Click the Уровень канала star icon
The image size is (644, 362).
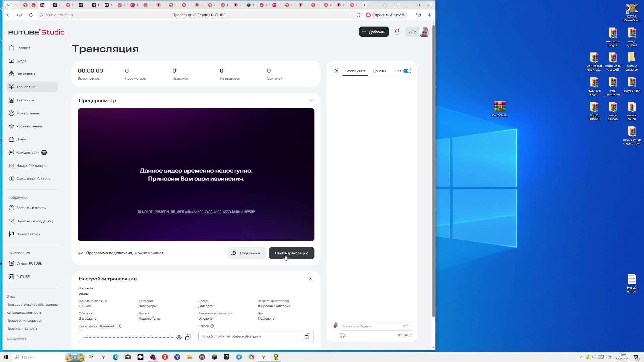coord(11,126)
